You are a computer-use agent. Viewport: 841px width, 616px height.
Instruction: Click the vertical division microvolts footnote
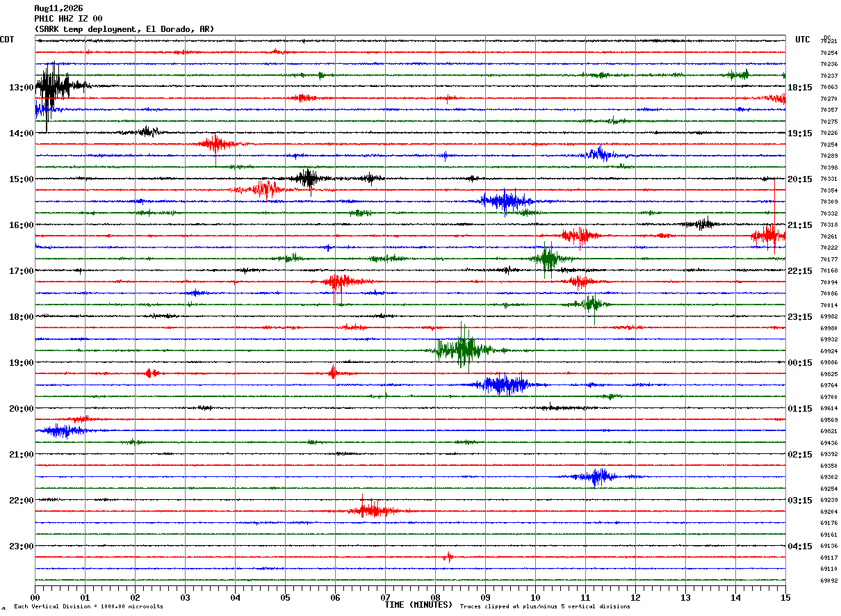88,606
